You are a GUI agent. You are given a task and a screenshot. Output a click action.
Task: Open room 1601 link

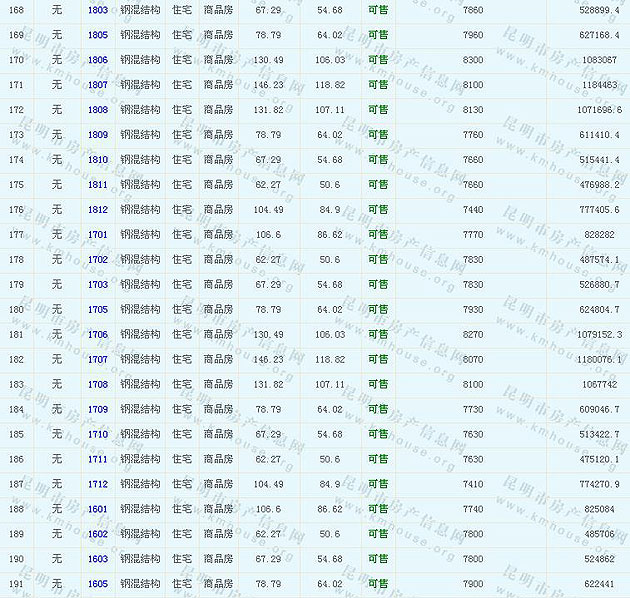point(97,510)
